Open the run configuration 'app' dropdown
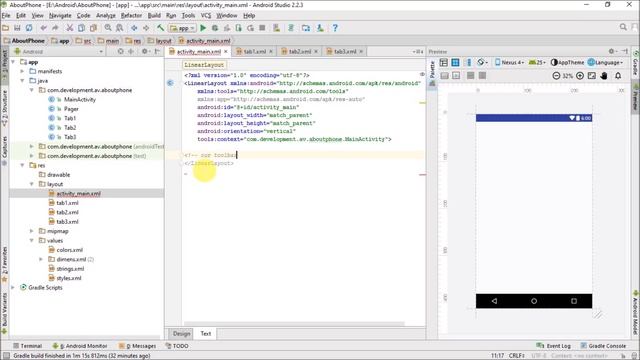Image resolution: width=640 pixels, height=360 pixels. click(183, 28)
